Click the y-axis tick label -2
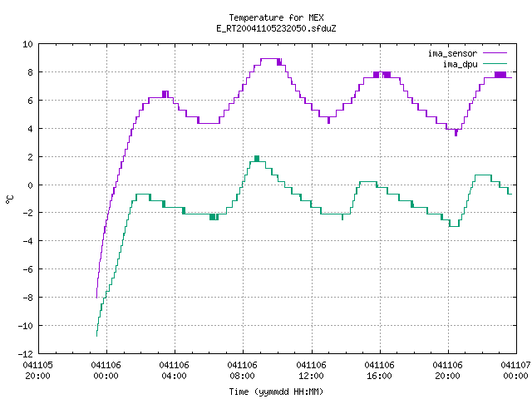 (x=27, y=213)
